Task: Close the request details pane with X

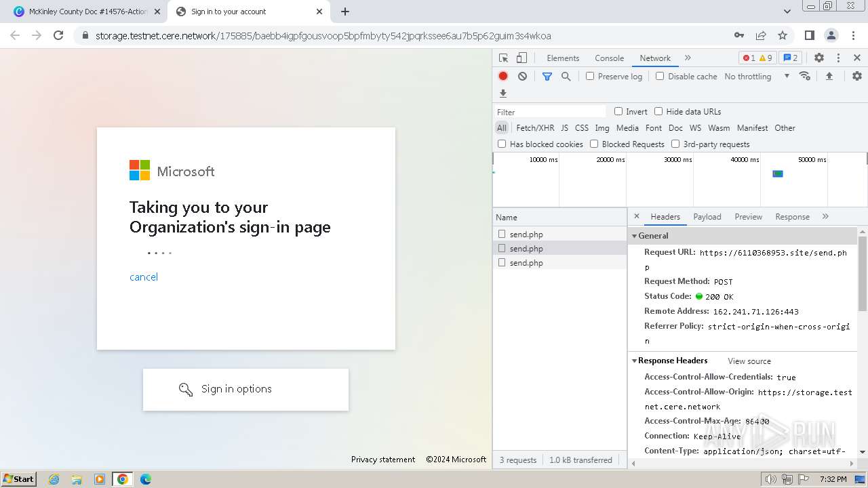Action: tap(636, 216)
